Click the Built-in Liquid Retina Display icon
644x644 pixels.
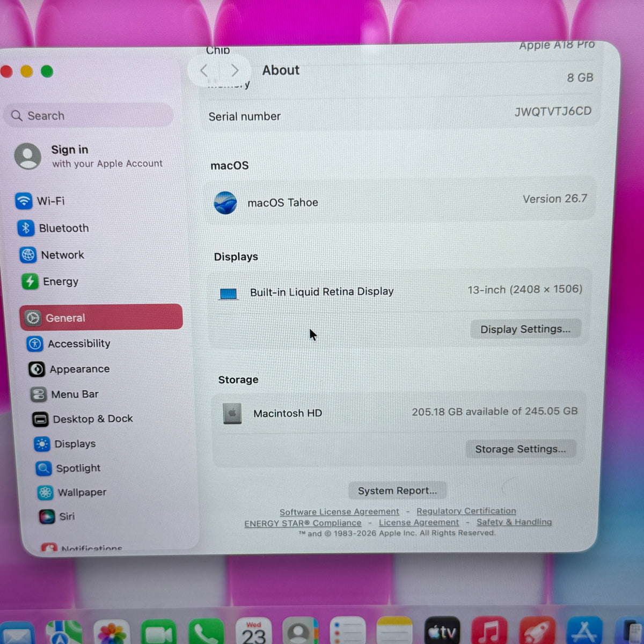coord(228,294)
